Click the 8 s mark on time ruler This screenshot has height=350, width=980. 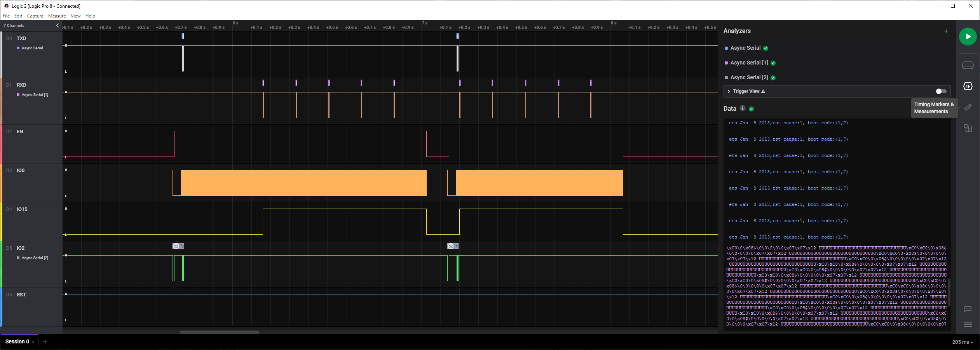pyautogui.click(x=614, y=23)
